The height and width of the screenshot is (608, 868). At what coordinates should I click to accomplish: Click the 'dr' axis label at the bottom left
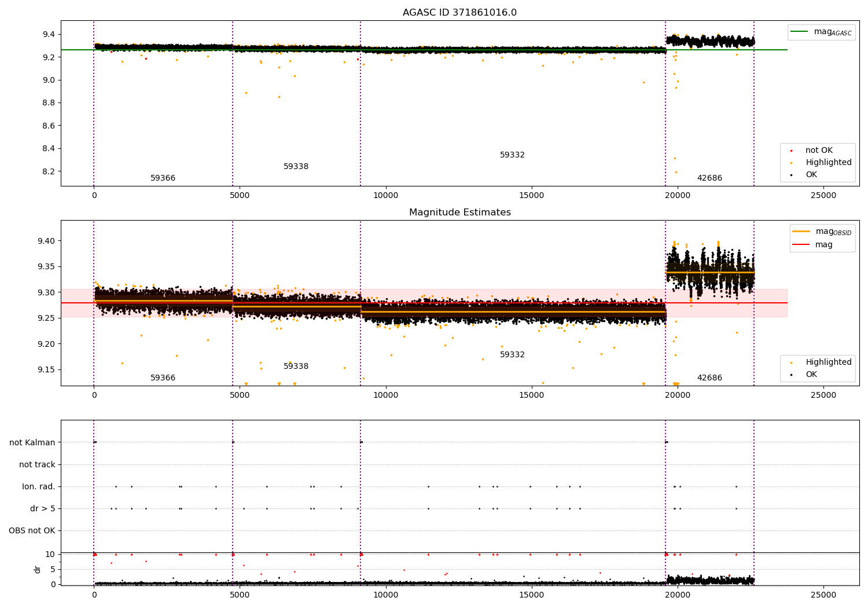(x=38, y=569)
